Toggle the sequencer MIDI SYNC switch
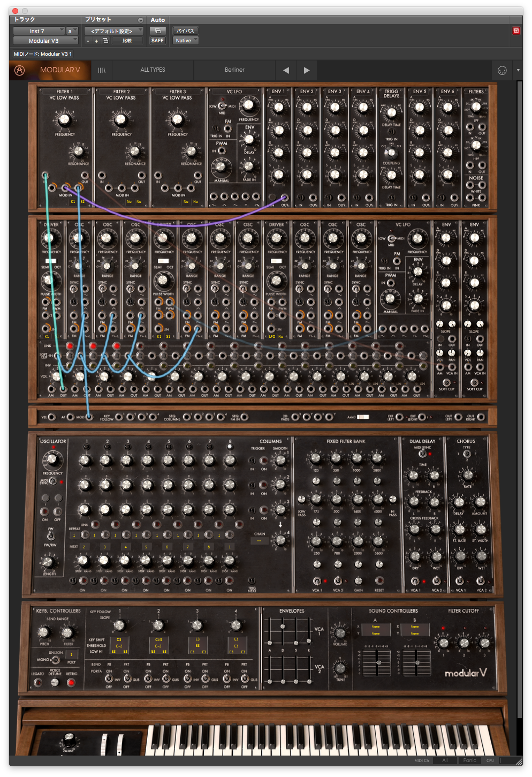532x777 pixels. pyautogui.click(x=52, y=481)
